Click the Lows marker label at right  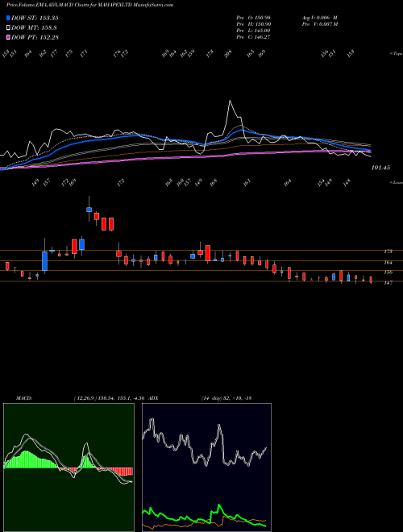(396, 182)
